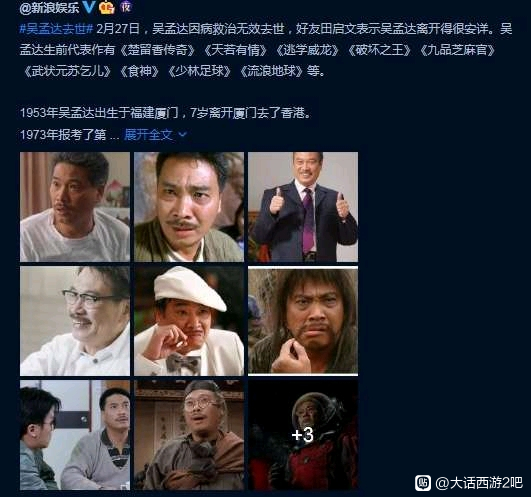Open photo of smiling man with glasses

click(x=75, y=321)
